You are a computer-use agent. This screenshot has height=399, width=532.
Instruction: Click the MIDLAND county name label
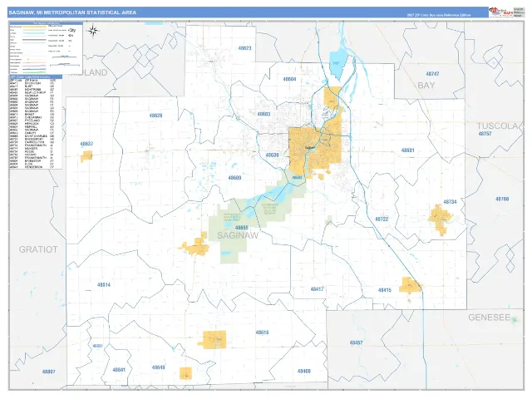(89, 72)
